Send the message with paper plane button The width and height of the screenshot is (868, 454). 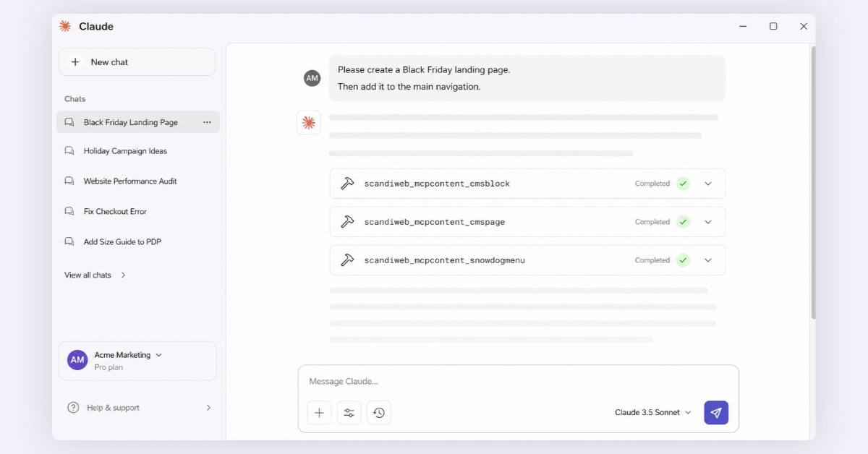click(x=716, y=413)
